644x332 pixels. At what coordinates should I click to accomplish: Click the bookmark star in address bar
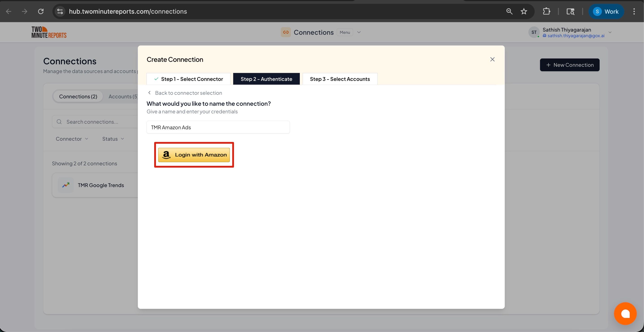click(x=524, y=11)
